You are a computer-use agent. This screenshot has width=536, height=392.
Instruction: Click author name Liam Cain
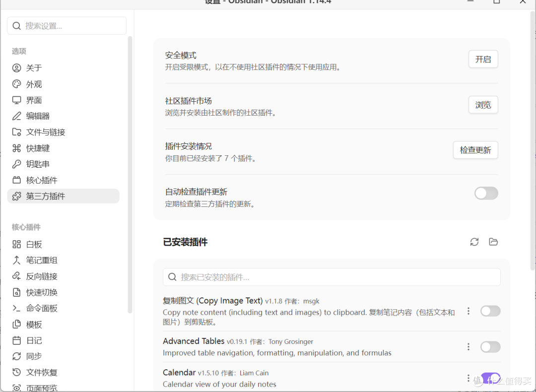tap(254, 373)
